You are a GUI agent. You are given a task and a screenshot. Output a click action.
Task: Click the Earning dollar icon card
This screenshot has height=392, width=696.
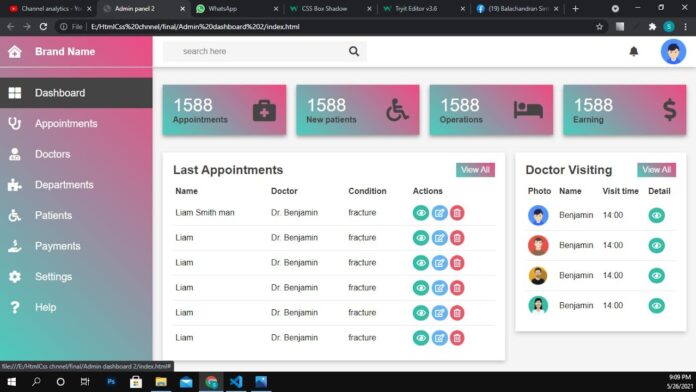pos(624,110)
